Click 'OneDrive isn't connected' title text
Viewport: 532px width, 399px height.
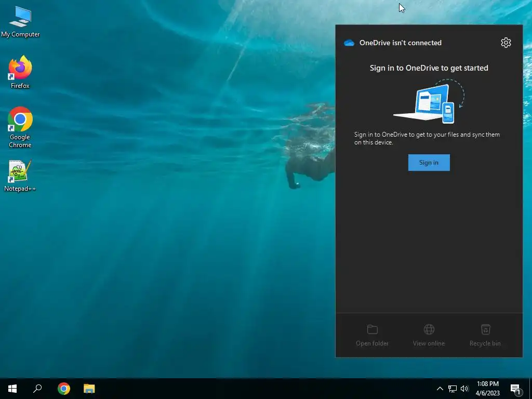point(401,43)
